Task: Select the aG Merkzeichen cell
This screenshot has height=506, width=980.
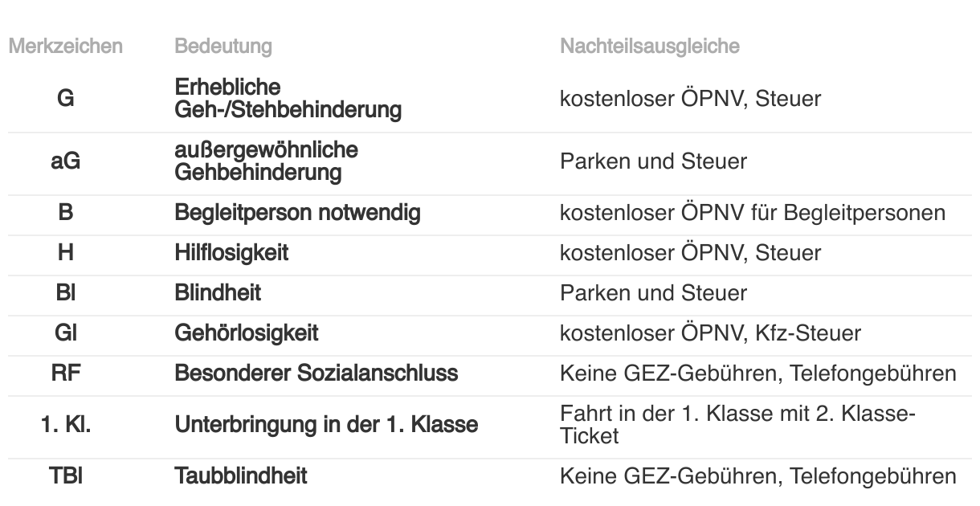Action: pyautogui.click(x=66, y=161)
